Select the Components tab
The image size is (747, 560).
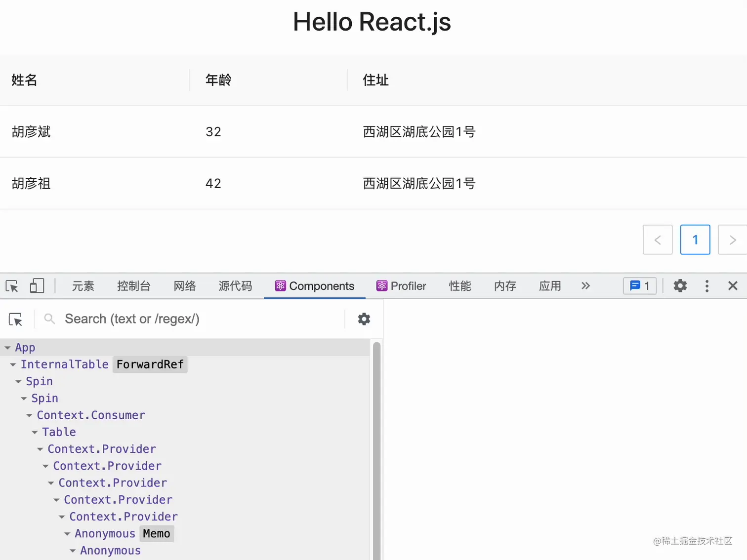pos(315,286)
